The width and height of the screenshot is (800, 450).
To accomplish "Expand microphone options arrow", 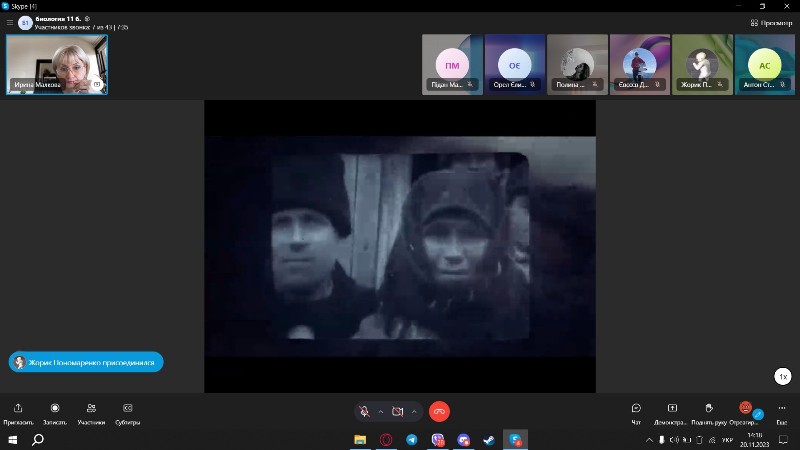I will pyautogui.click(x=381, y=412).
